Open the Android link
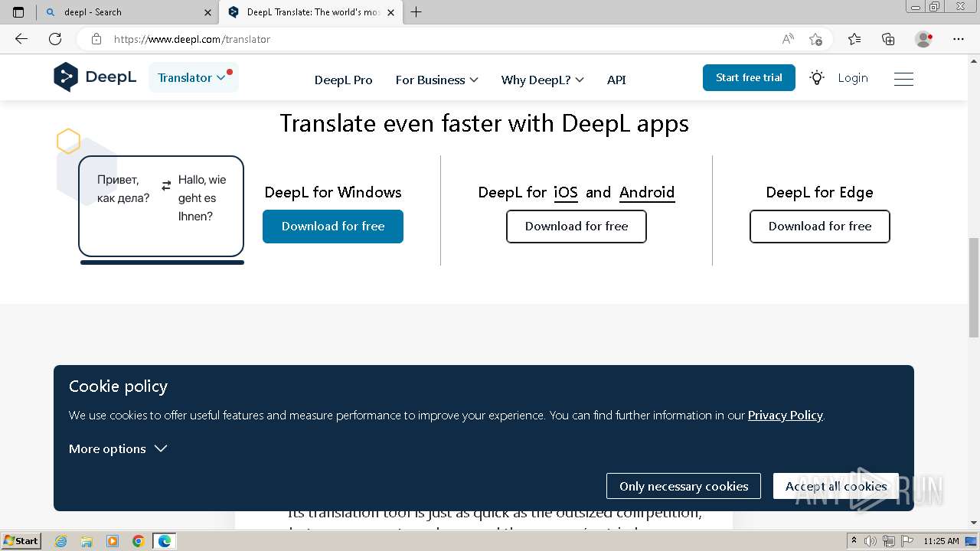980x551 pixels. 647,192
